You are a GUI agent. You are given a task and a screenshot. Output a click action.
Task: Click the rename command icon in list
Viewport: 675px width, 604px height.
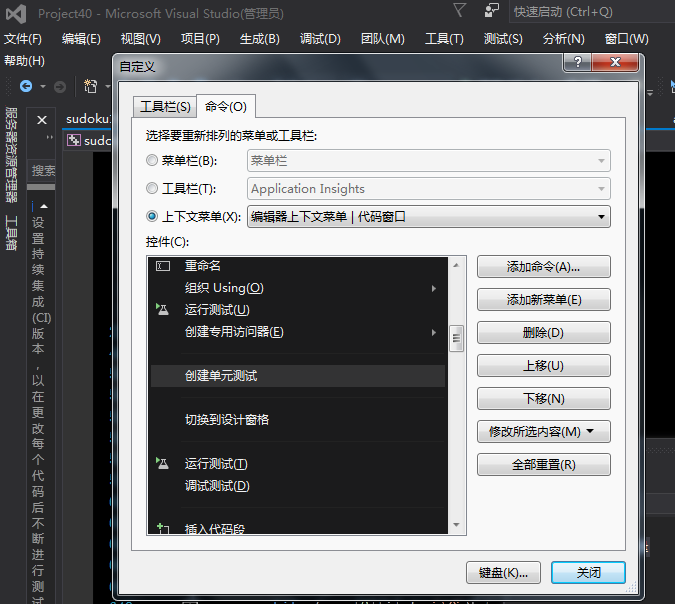click(163, 266)
